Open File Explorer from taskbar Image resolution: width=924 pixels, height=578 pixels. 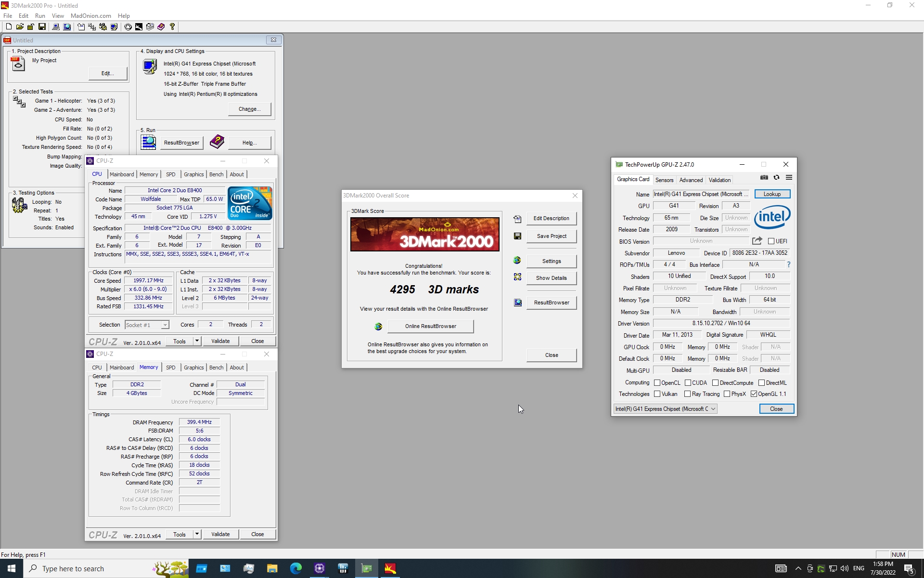click(272, 568)
